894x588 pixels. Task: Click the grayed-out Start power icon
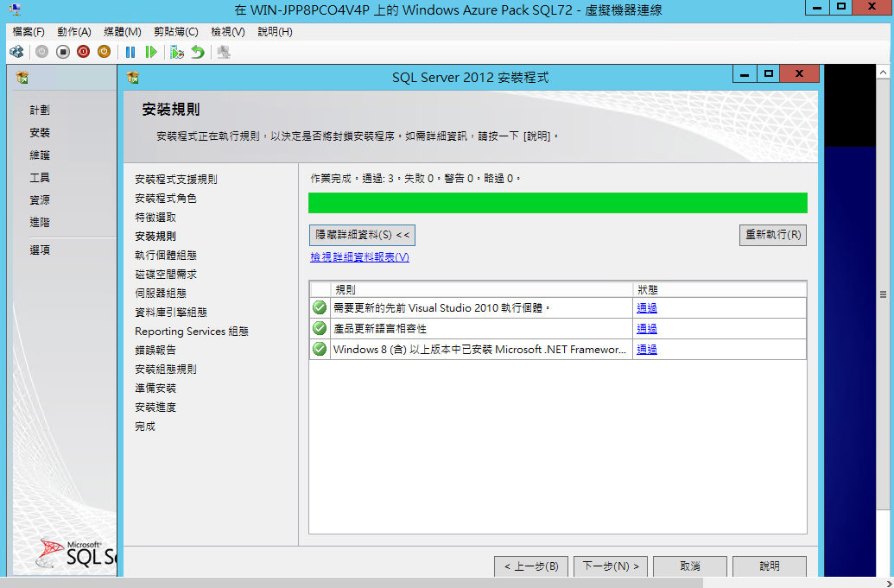[x=41, y=53]
